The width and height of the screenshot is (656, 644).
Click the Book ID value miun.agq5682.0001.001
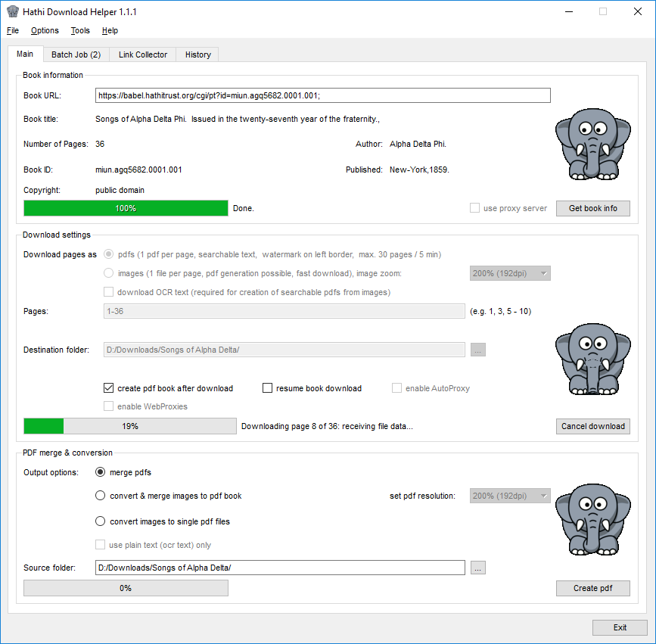click(138, 170)
